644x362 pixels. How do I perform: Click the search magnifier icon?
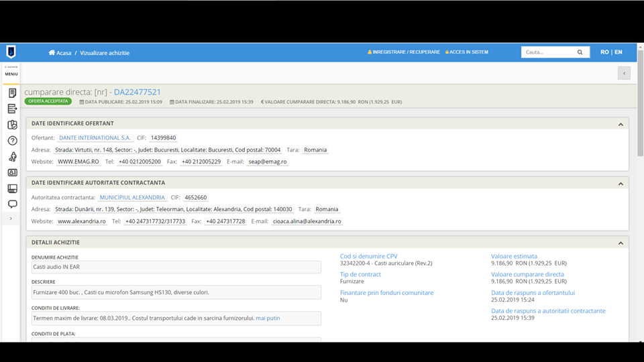(580, 52)
